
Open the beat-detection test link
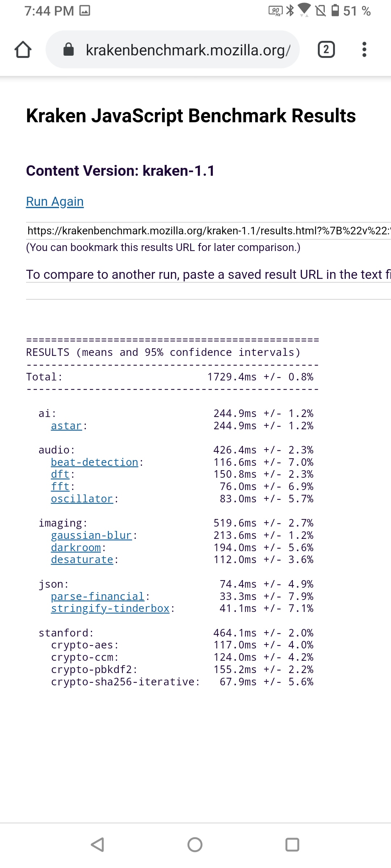coord(94,462)
